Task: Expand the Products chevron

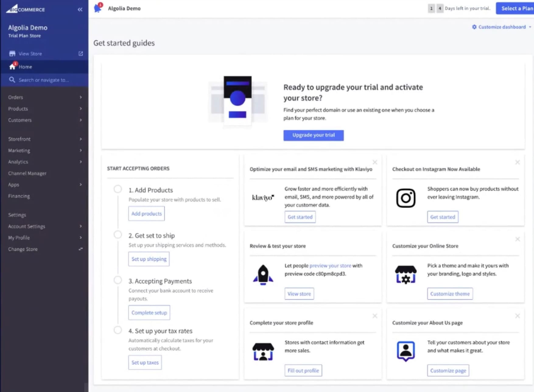Action: [81, 109]
